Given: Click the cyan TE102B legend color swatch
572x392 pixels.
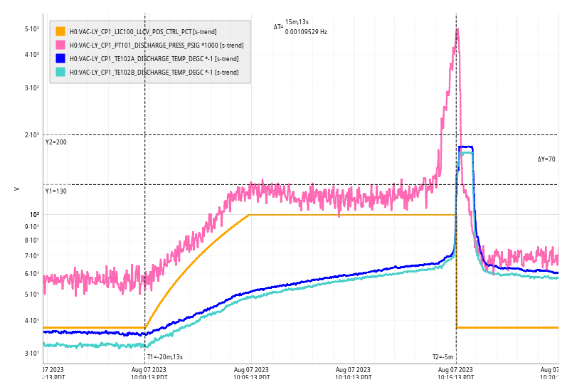Looking at the screenshot, I should pos(60,72).
